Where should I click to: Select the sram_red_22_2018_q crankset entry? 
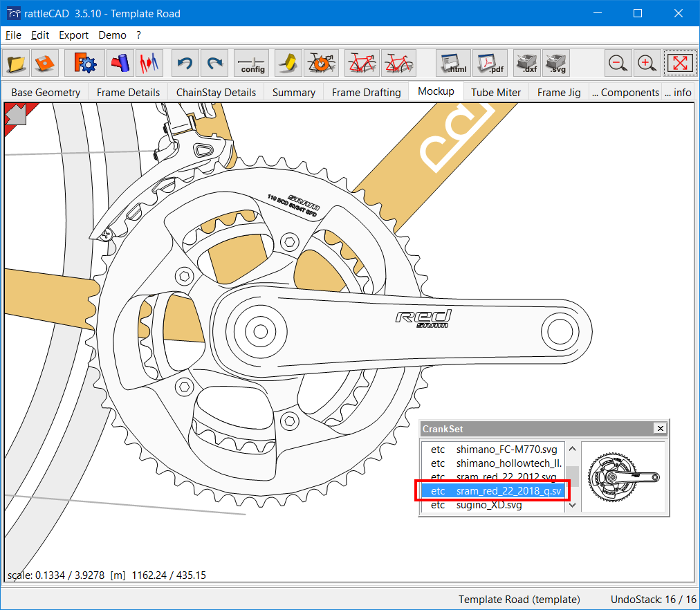coord(493,491)
